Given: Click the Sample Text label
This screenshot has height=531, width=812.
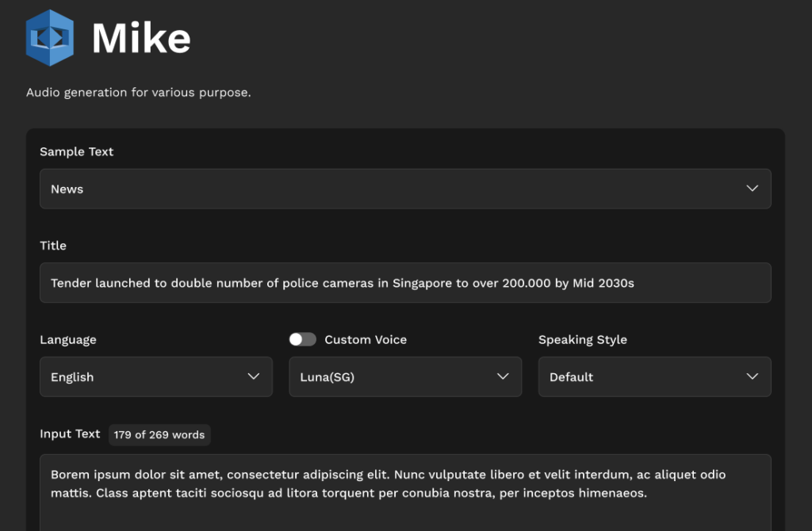Looking at the screenshot, I should [77, 151].
